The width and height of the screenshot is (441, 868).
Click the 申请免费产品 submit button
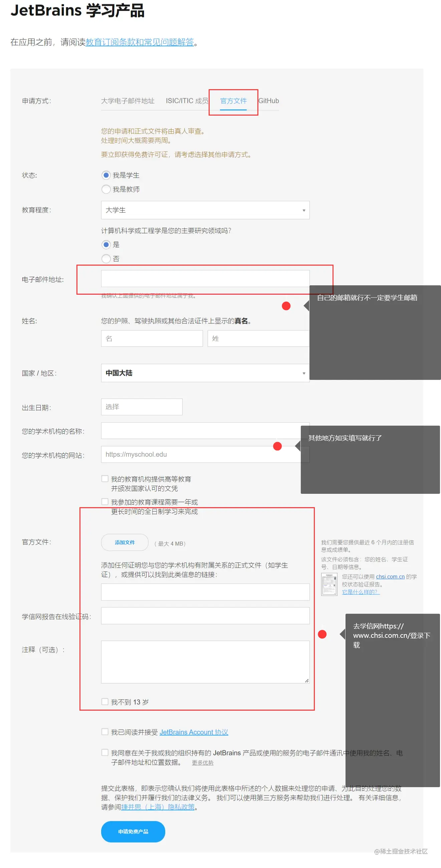(133, 831)
